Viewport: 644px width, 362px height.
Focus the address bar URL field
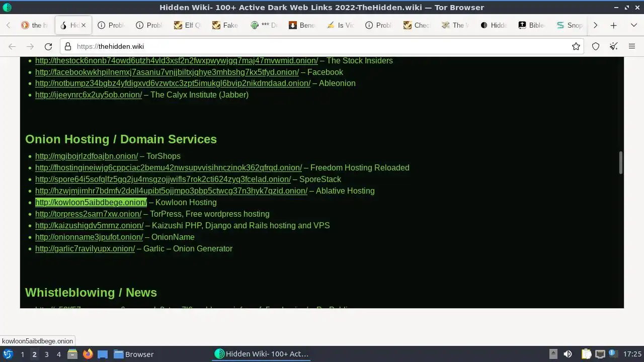(322, 46)
